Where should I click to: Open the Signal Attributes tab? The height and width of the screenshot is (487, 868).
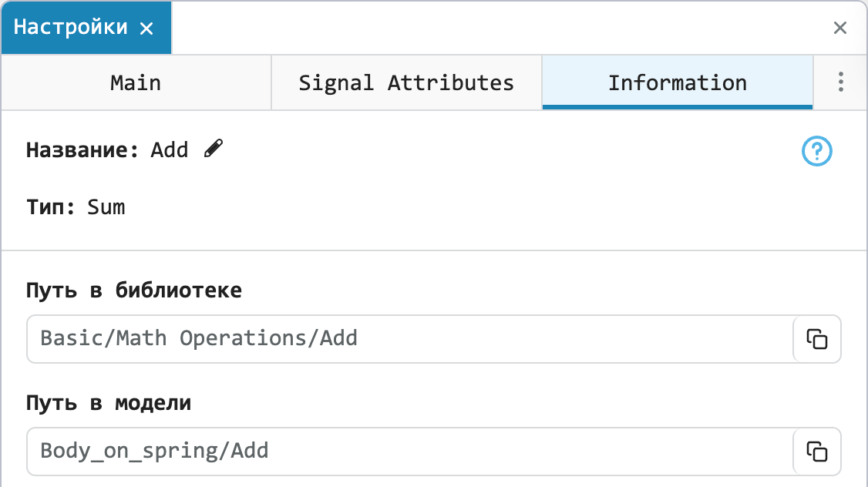(x=406, y=82)
